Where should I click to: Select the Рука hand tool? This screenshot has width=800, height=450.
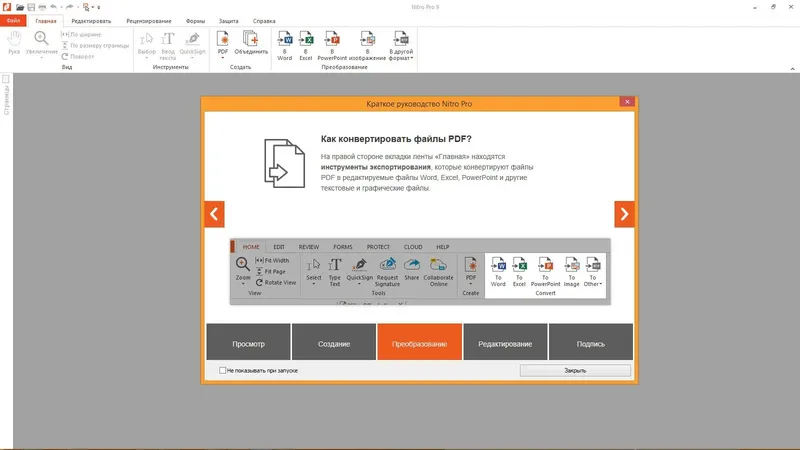pos(14,42)
